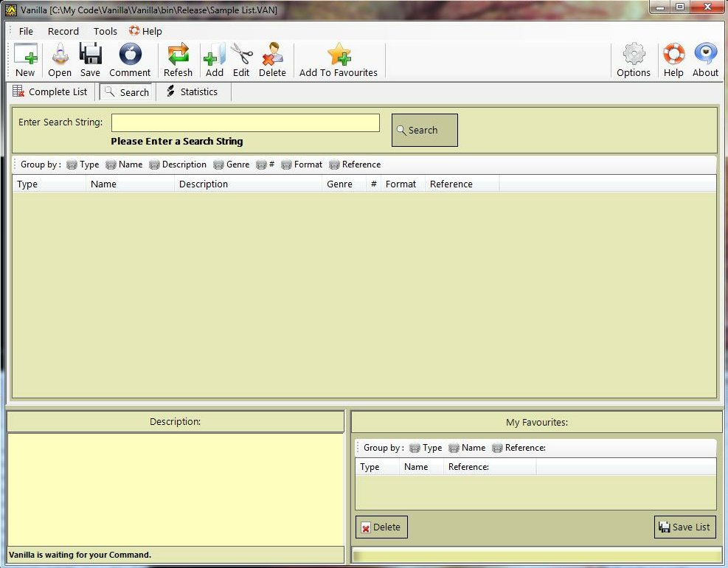The height and width of the screenshot is (568, 728).
Task: Click the Enter Search String field
Action: (x=245, y=122)
